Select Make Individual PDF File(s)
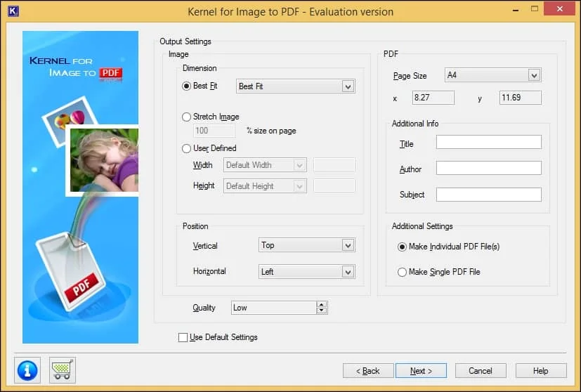581x392 pixels. point(402,247)
